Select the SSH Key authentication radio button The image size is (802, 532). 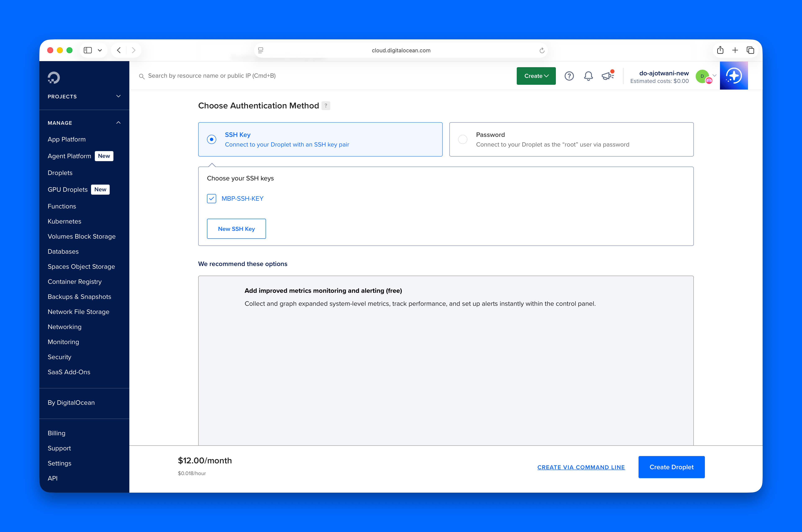(x=211, y=139)
